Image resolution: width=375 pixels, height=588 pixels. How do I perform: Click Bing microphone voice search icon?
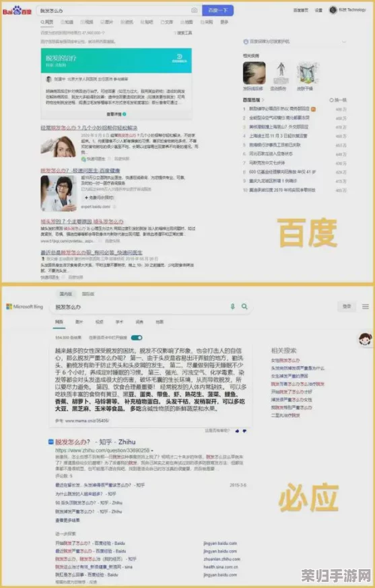[x=233, y=307]
